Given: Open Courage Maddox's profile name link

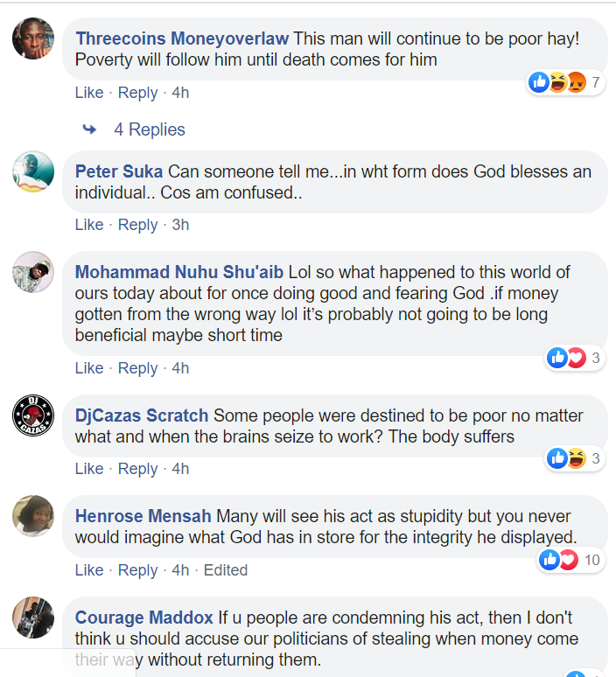Looking at the screenshot, I should pyautogui.click(x=143, y=618).
